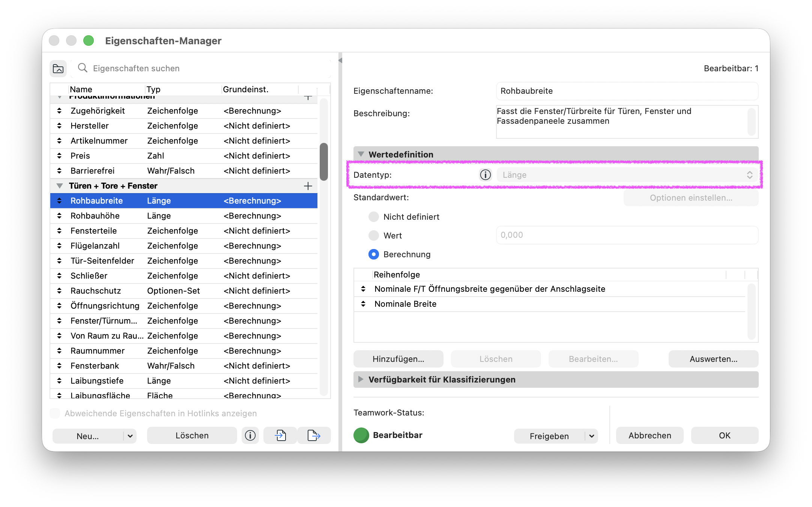Click the import properties icon
The height and width of the screenshot is (507, 812).
point(280,435)
